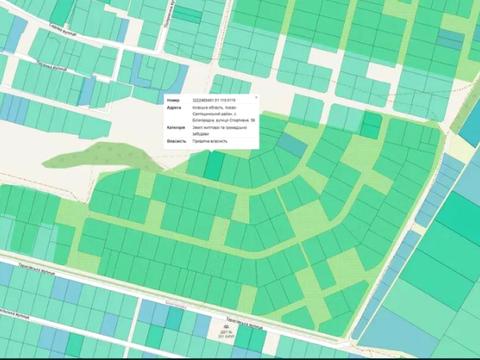Select the dark green parcel below the popup
Viewport: 480px width, 360px height.
[x=214, y=166]
